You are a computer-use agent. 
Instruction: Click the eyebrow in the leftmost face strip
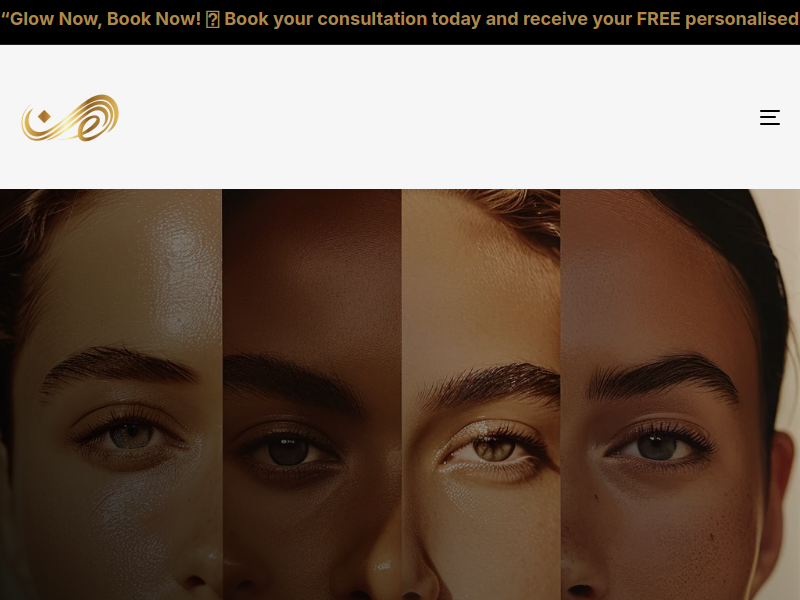point(118,366)
